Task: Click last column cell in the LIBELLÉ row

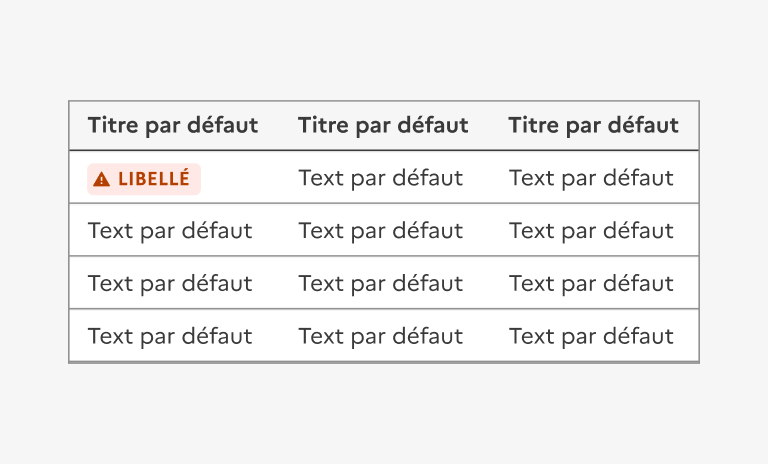Action: [x=591, y=178]
